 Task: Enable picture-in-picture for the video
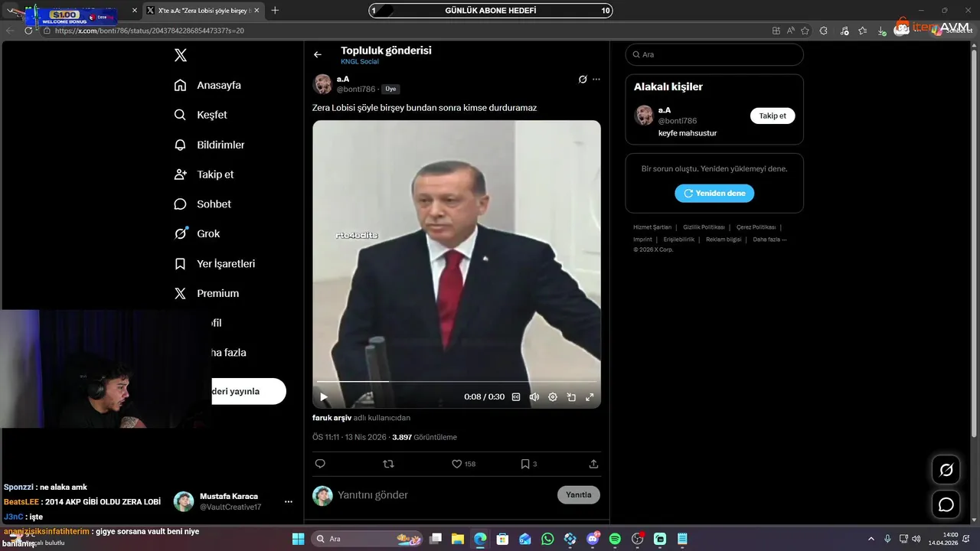(x=571, y=396)
